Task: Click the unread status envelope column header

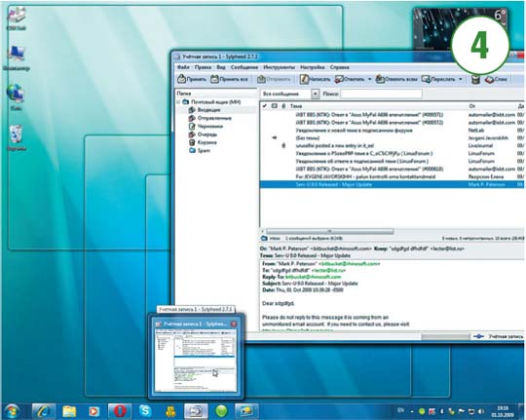Action: click(274, 106)
